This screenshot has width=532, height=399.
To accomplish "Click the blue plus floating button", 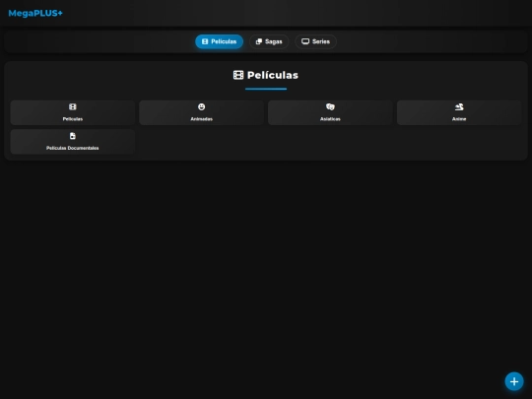I will pyautogui.click(x=514, y=381).
